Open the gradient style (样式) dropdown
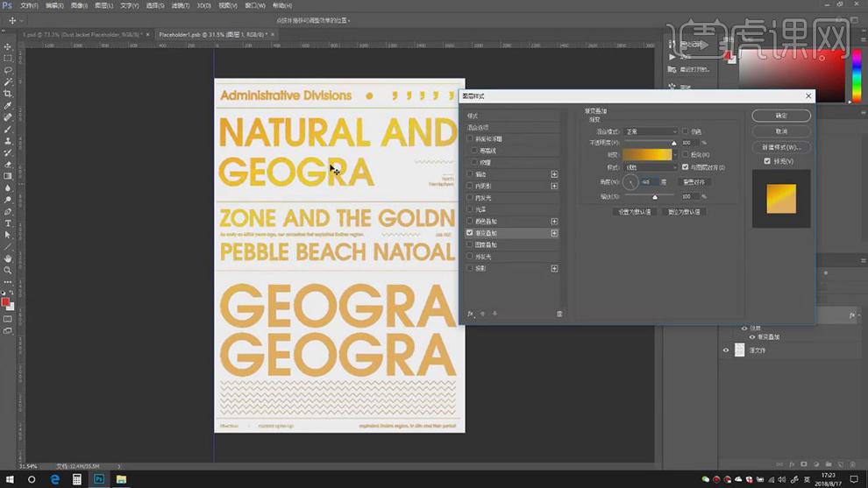 click(651, 166)
